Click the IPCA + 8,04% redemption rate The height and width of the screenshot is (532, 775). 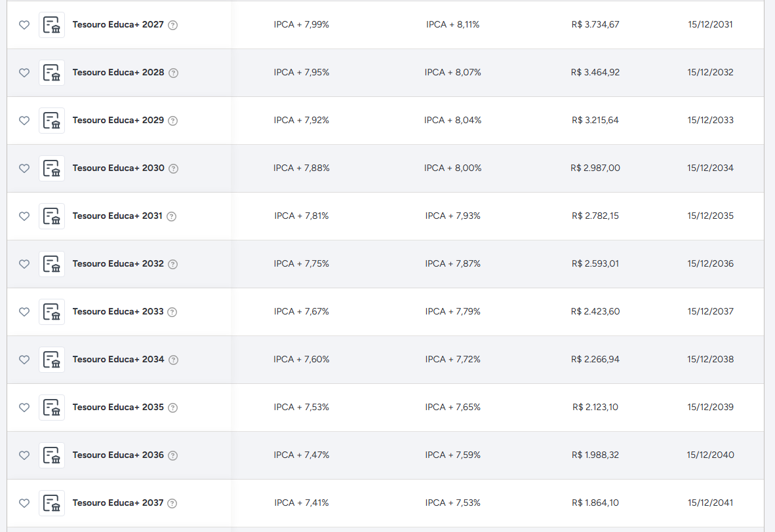click(453, 120)
